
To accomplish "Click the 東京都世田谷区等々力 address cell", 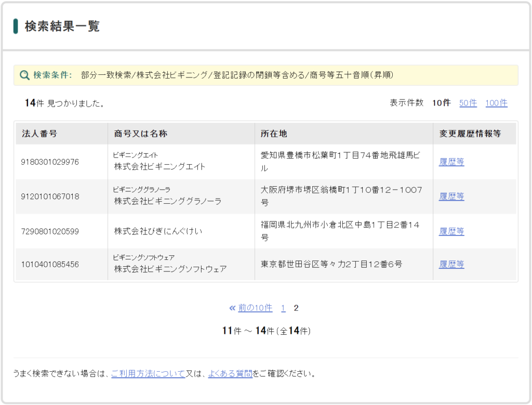I will pos(344,264).
